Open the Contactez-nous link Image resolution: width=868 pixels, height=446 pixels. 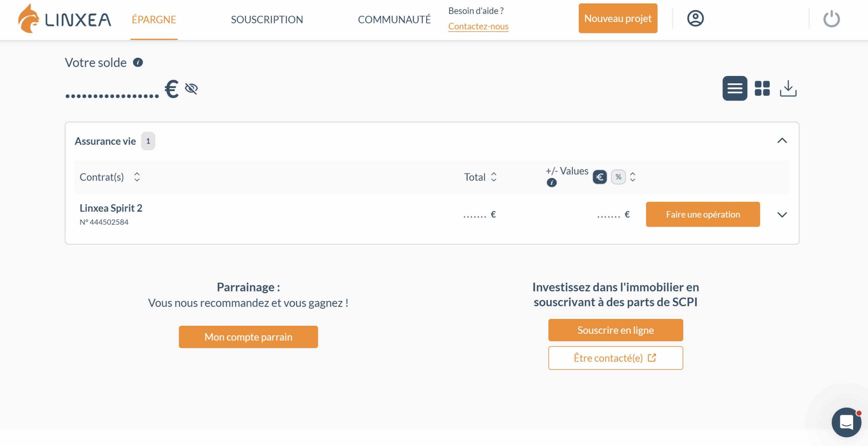pyautogui.click(x=478, y=26)
